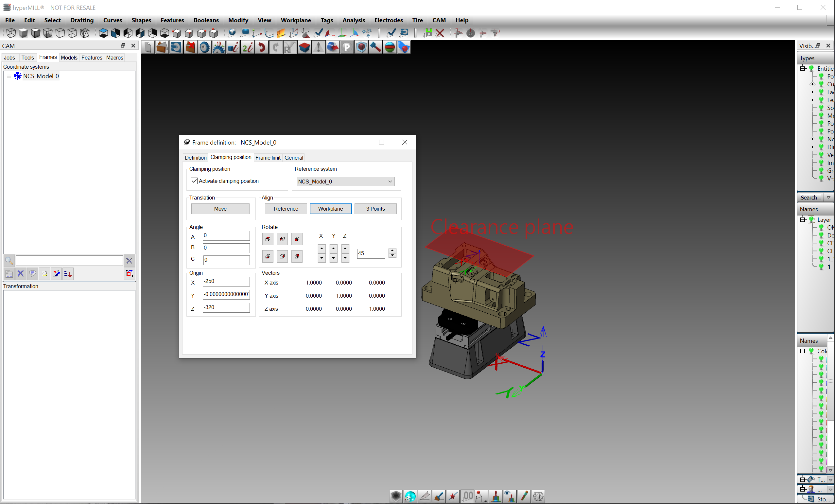Click the wireframe view cube icon
Image resolution: width=835 pixels, height=504 pixels.
tap(11, 33)
